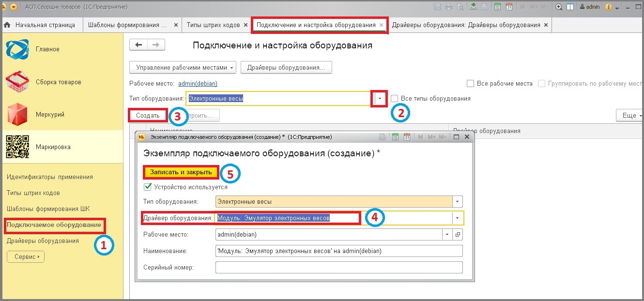Click the M- memory subtract icon in main toolbar
The width and height of the screenshot is (644, 301).
tap(545, 7)
